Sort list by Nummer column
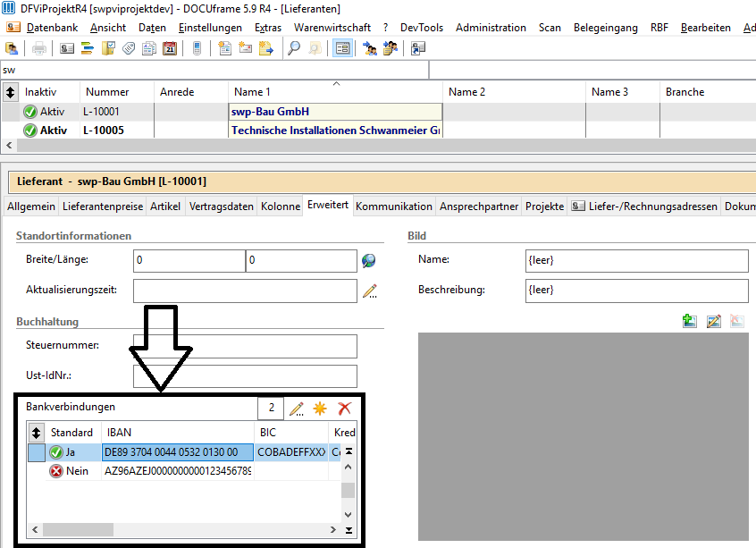The width and height of the screenshot is (756, 548). (x=117, y=92)
